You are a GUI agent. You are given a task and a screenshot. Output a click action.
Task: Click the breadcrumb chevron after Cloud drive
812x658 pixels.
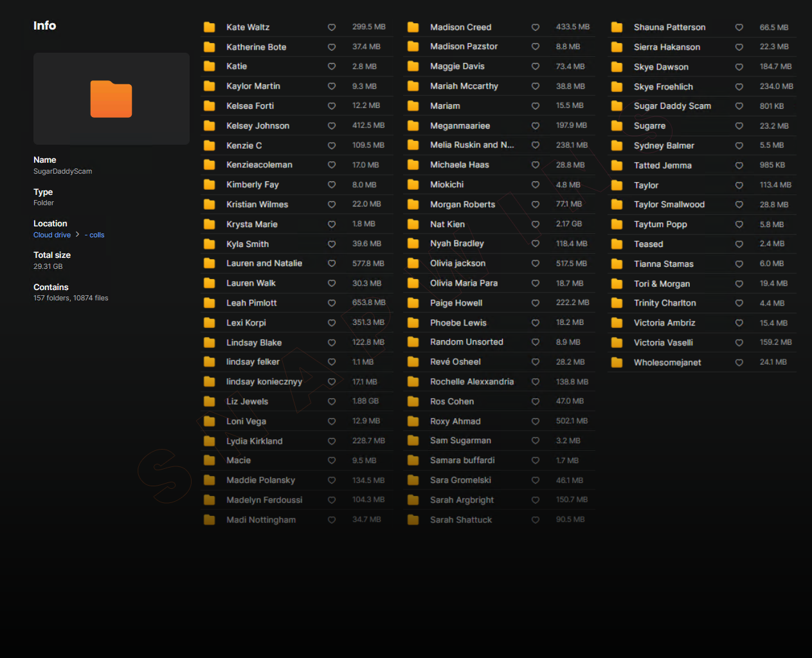tap(78, 235)
